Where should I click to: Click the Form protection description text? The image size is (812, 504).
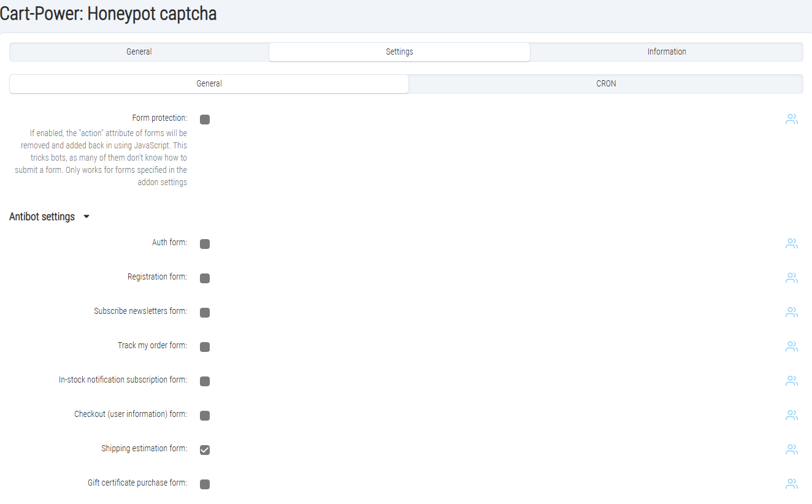pyautogui.click(x=101, y=158)
